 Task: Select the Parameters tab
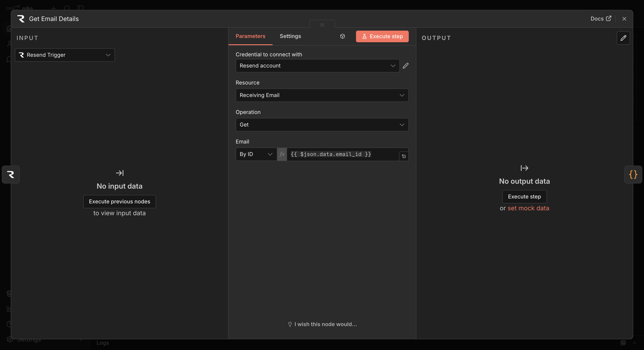click(x=250, y=36)
